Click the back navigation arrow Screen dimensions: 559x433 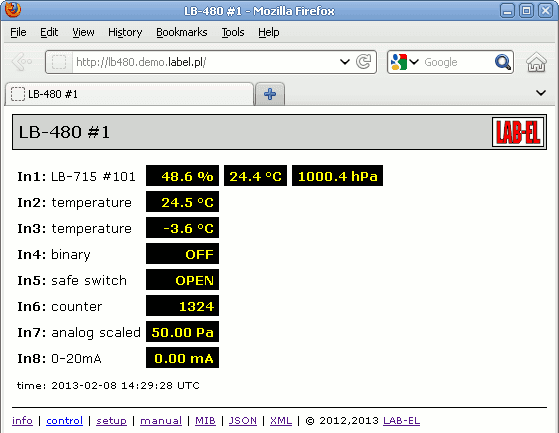coord(22,62)
